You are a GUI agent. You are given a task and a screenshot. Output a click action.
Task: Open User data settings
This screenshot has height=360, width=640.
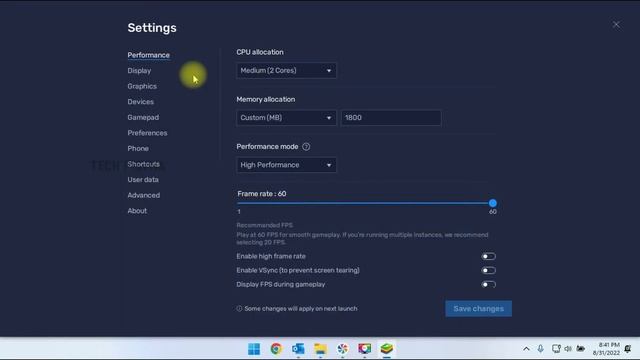click(x=143, y=180)
